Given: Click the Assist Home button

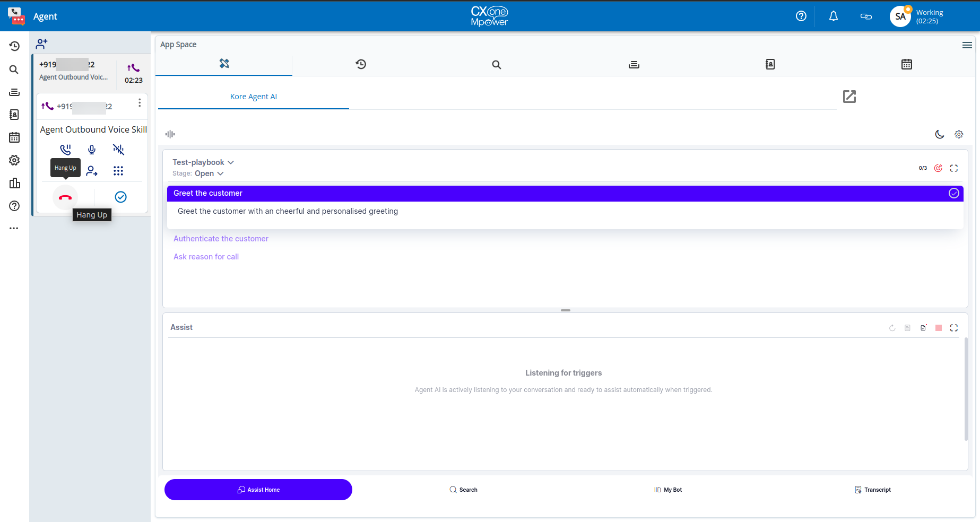Looking at the screenshot, I should point(258,490).
